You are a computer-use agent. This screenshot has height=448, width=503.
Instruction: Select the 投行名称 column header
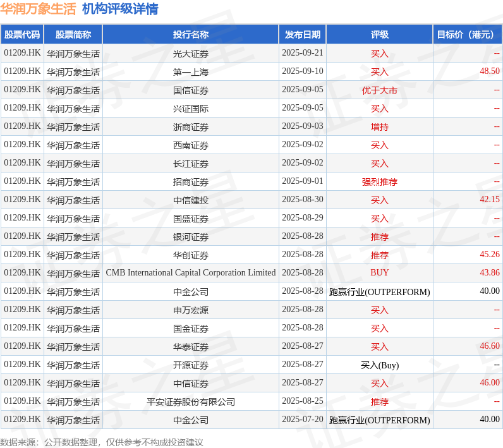[191, 34]
